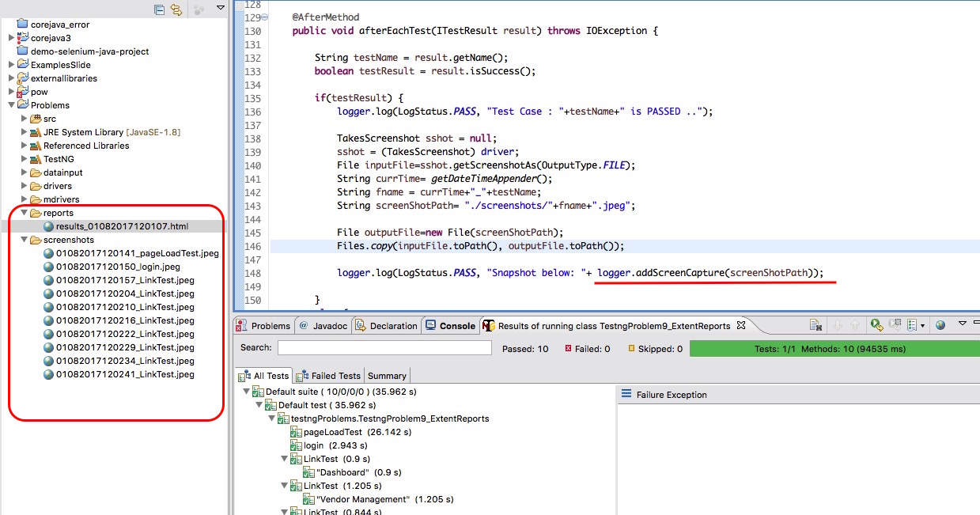
Task: Click the green test progress bar
Action: pos(834,348)
